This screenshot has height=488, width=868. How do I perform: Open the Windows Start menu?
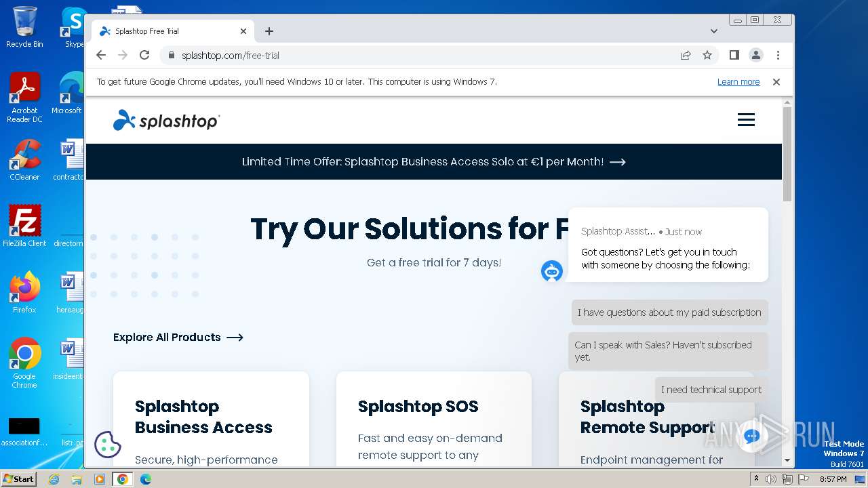[x=19, y=479]
